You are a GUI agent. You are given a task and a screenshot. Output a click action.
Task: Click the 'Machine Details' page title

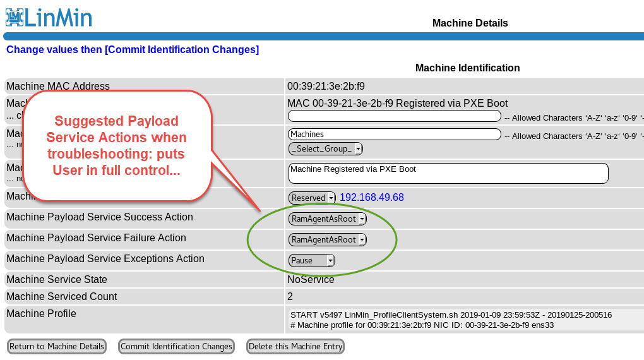point(470,23)
